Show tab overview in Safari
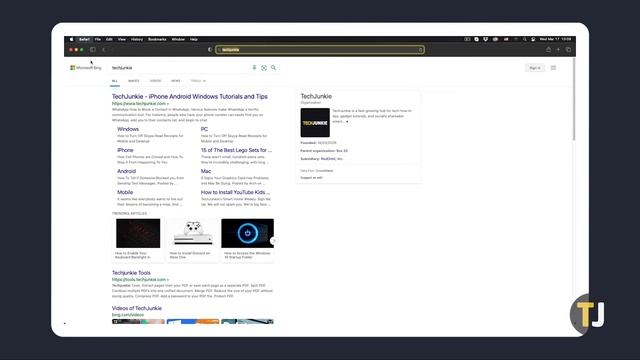This screenshot has height=360, width=640. click(568, 50)
